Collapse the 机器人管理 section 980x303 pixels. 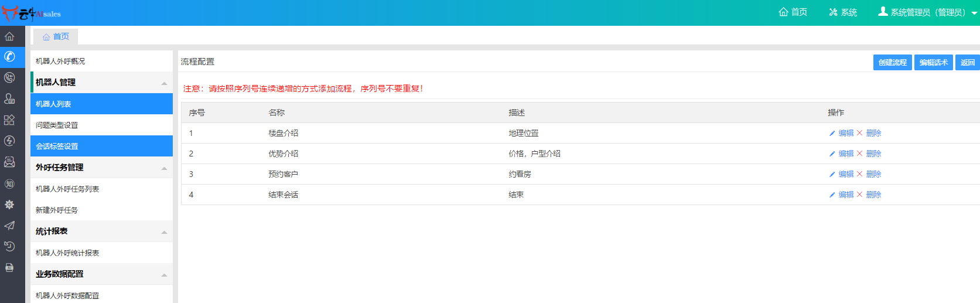pyautogui.click(x=164, y=83)
